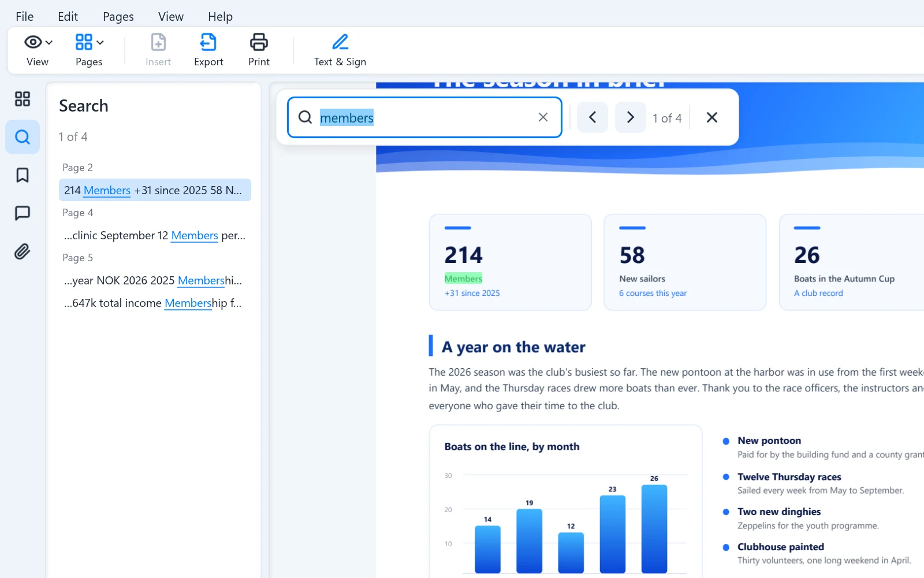Clear the search field text

tap(543, 117)
